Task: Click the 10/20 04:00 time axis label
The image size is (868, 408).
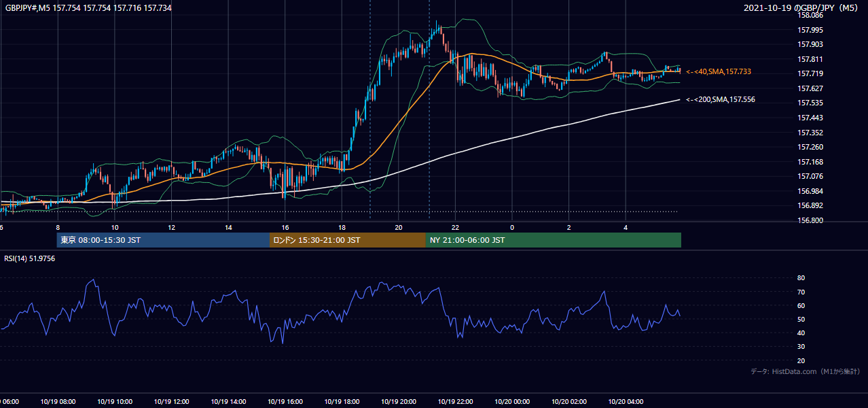Action: pos(626,402)
